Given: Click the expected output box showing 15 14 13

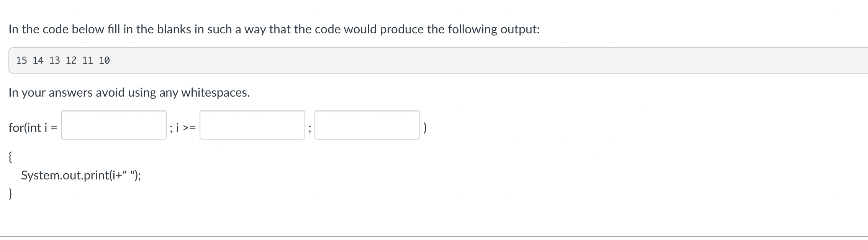Looking at the screenshot, I should (x=434, y=60).
